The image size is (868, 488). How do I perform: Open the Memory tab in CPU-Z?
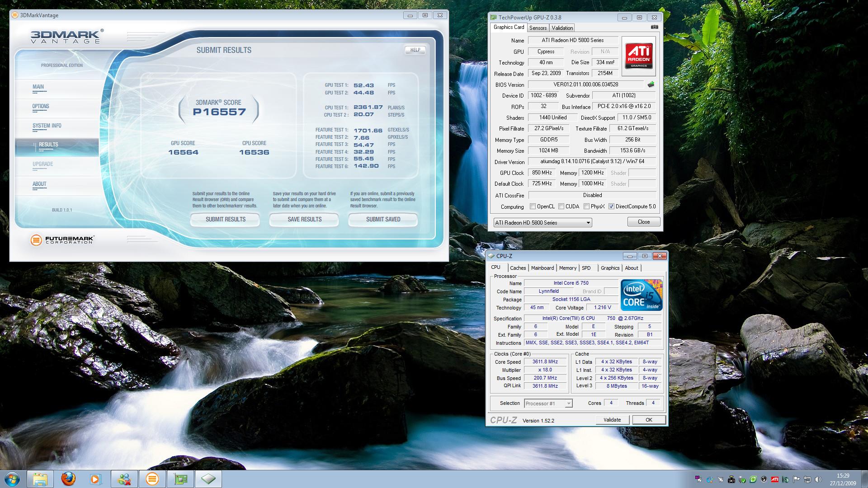click(568, 268)
